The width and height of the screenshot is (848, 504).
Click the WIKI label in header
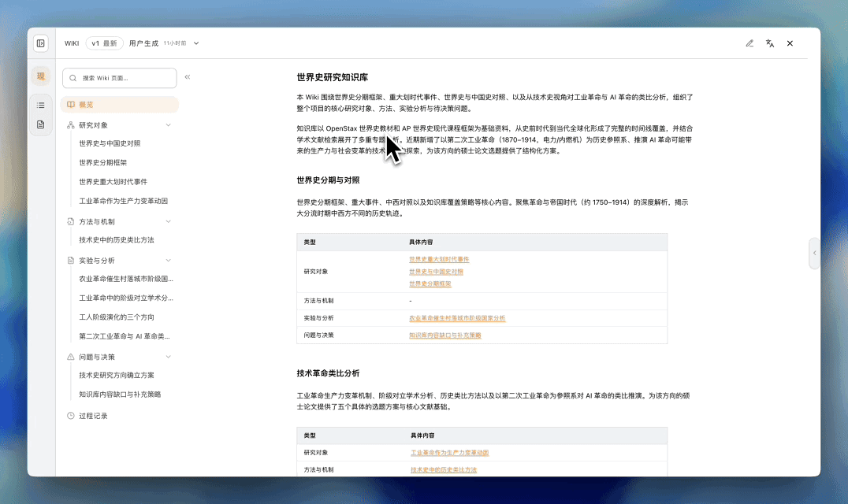[72, 43]
